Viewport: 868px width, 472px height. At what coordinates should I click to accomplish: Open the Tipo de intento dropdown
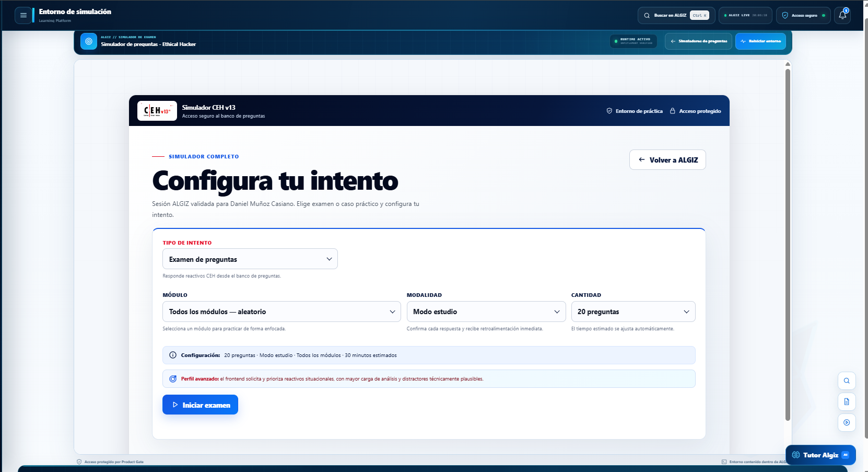(250, 259)
